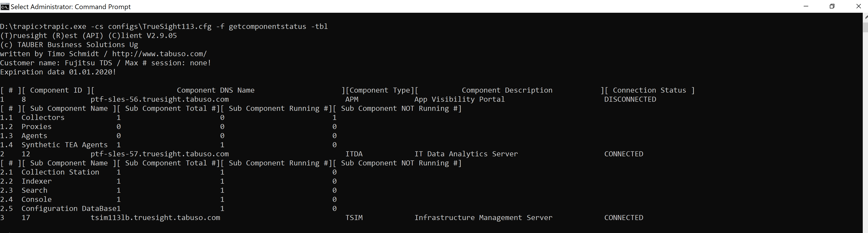
Task: Click the 'Configuration DataBase' row
Action: click(168, 208)
